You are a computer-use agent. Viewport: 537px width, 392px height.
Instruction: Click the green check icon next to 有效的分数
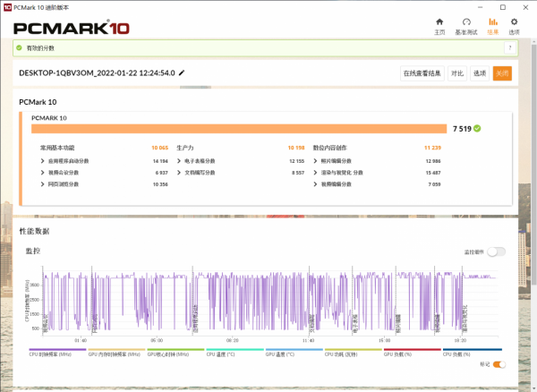[21, 47]
